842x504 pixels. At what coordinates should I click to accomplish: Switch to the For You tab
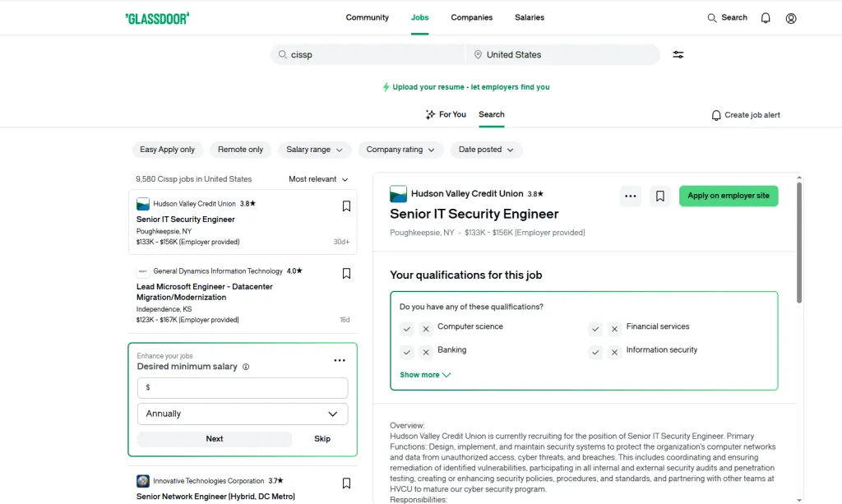tap(446, 114)
